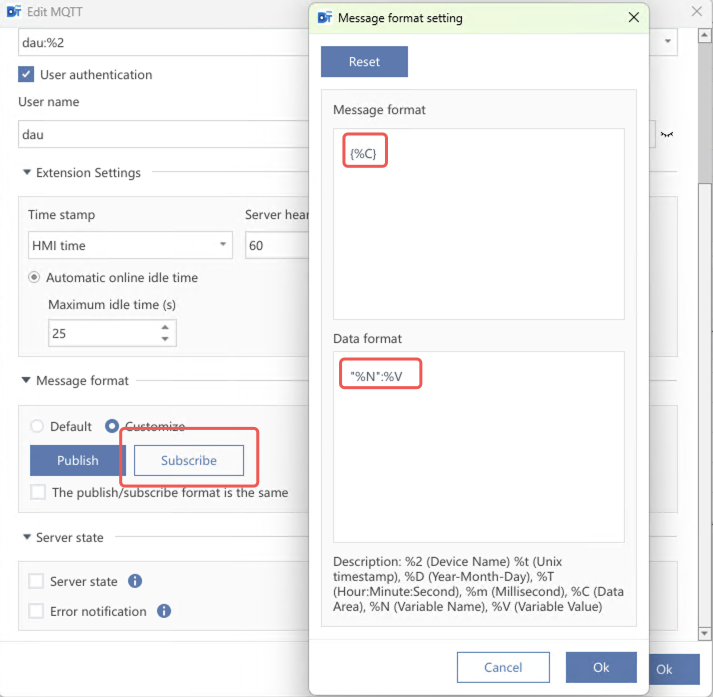
Task: Click info icon next to Server state
Action: pos(135,581)
